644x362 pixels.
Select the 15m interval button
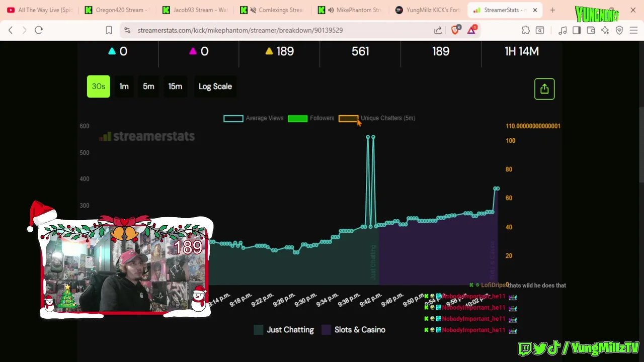coord(175,86)
